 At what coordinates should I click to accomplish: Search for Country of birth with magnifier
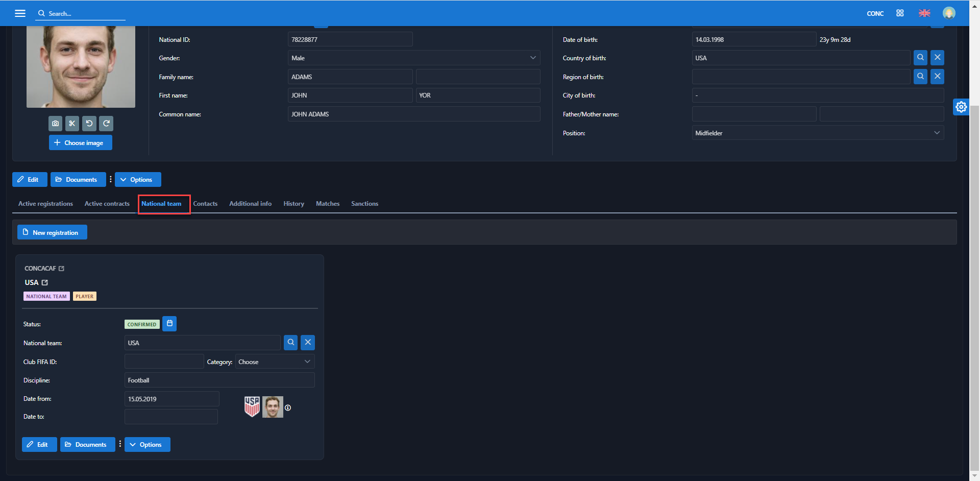[920, 58]
